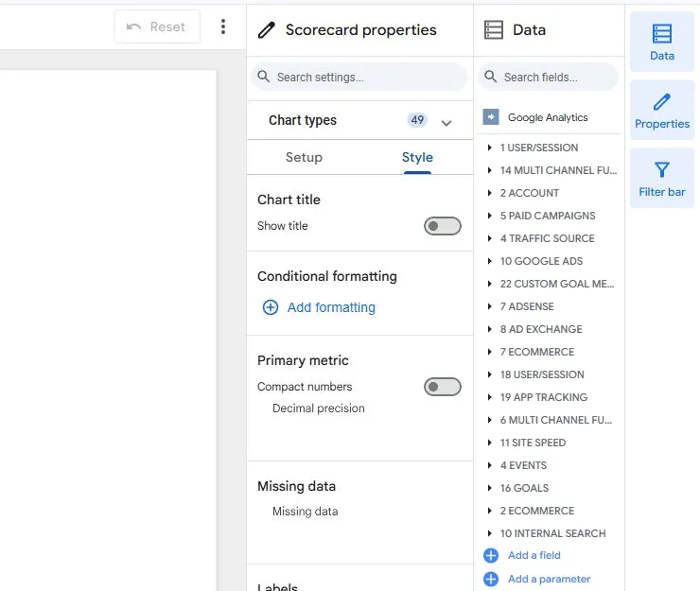
Task: Click the three-dot more options icon
Action: point(223,26)
